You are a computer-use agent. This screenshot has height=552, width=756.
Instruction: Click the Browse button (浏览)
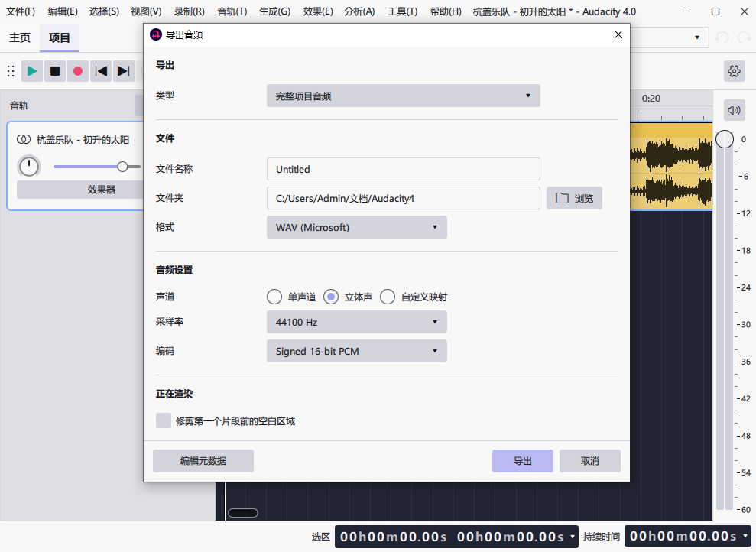(574, 198)
